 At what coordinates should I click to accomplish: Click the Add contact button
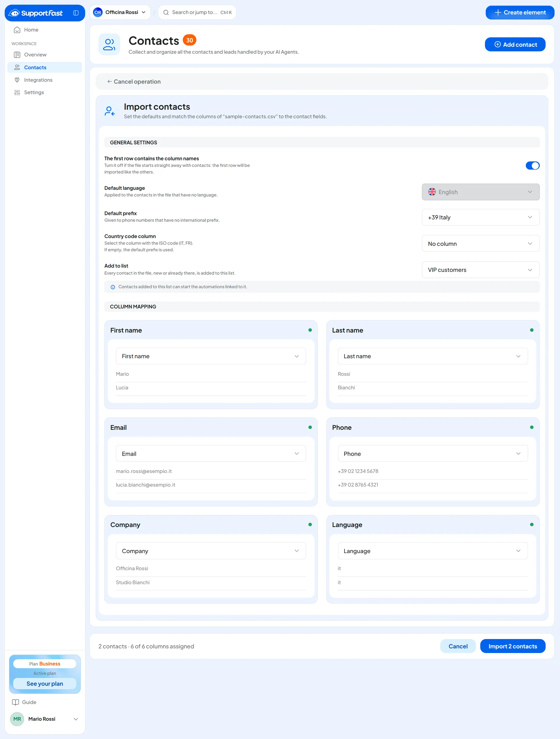point(515,45)
